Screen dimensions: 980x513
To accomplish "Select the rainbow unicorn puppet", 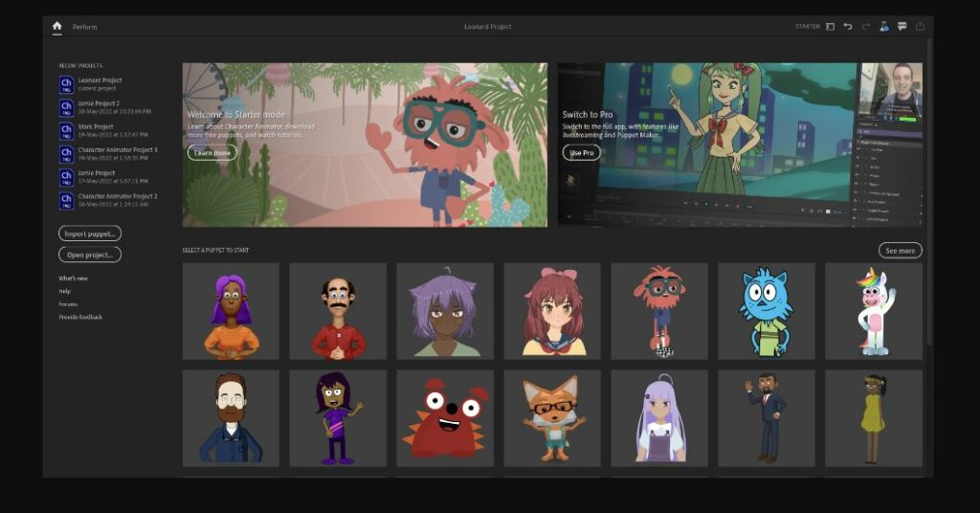I will point(874,311).
